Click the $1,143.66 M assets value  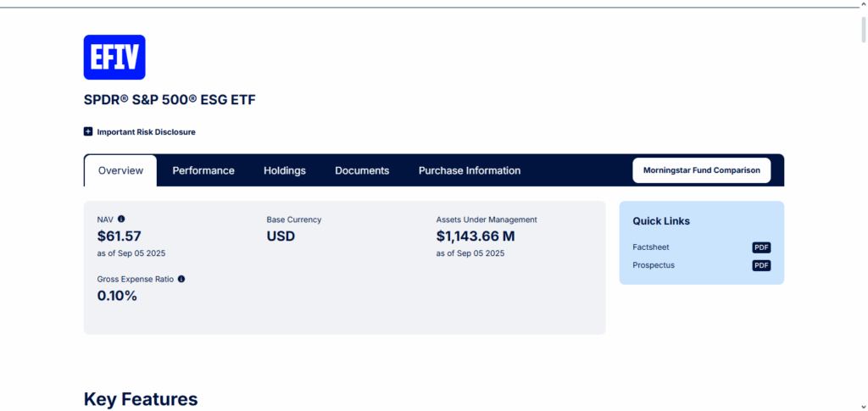(476, 236)
